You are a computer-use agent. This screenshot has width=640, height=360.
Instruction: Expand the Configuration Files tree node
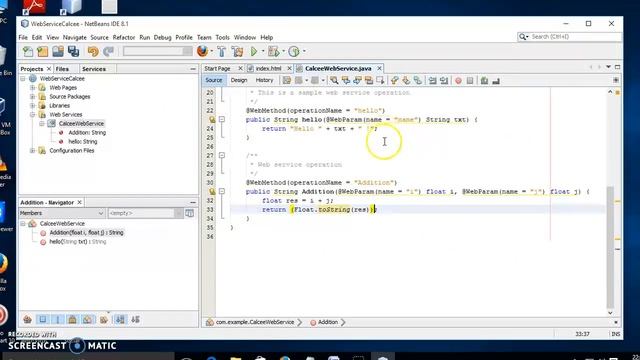coord(33,151)
